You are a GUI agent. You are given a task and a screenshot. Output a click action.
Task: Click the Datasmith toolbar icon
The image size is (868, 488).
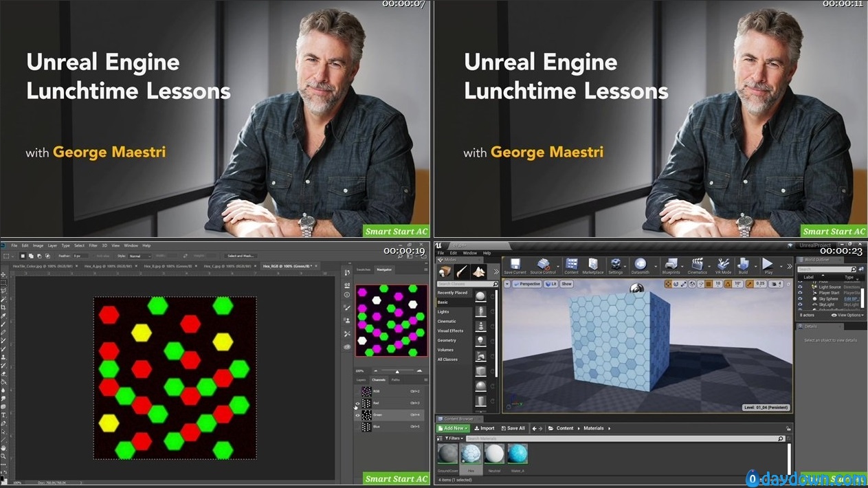click(x=641, y=267)
